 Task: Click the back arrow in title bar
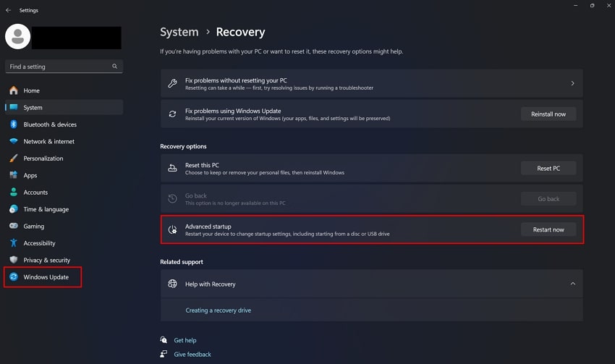click(8, 10)
